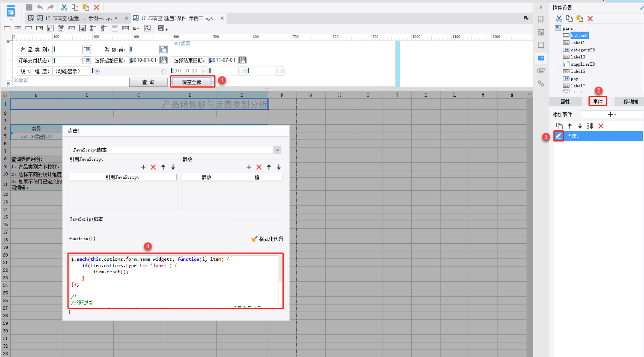This screenshot has width=644, height=357.
Task: Select categoryID in the widget tree
Action: pyautogui.click(x=582, y=50)
